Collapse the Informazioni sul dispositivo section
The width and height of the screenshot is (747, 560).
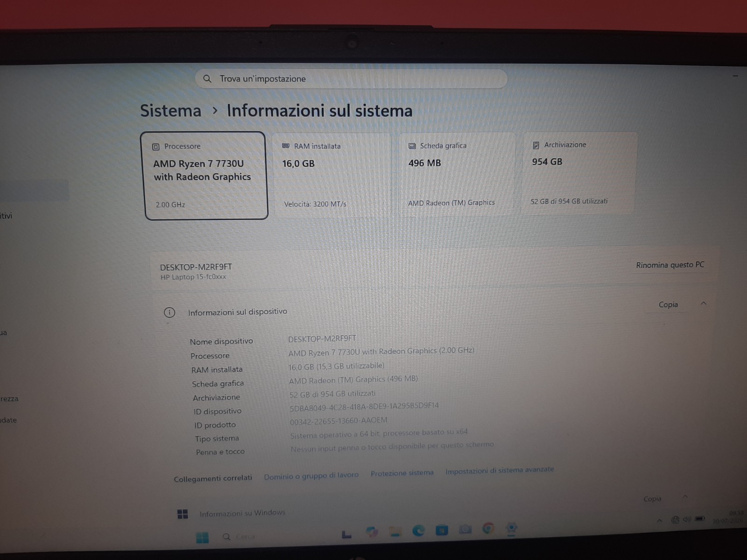click(x=703, y=303)
